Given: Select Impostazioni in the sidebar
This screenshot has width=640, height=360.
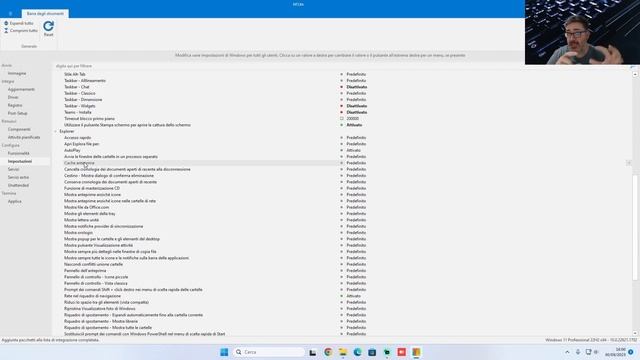Looking at the screenshot, I should (20, 161).
